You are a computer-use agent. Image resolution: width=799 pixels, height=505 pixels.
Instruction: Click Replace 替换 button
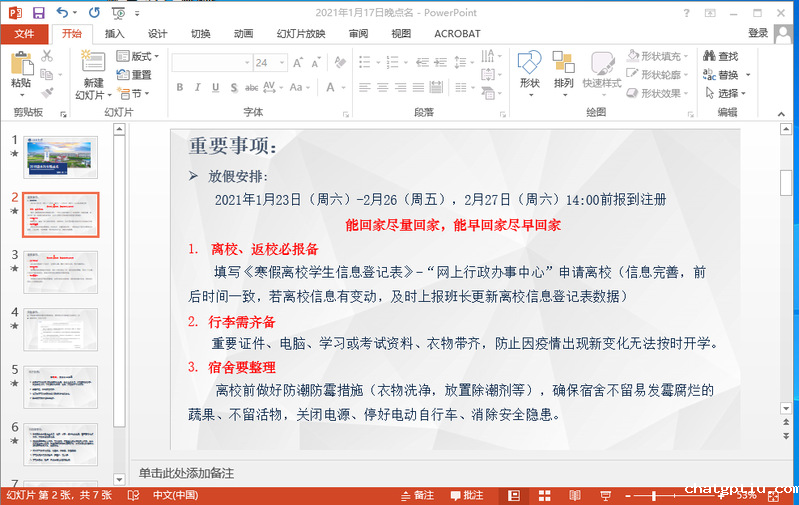721,75
